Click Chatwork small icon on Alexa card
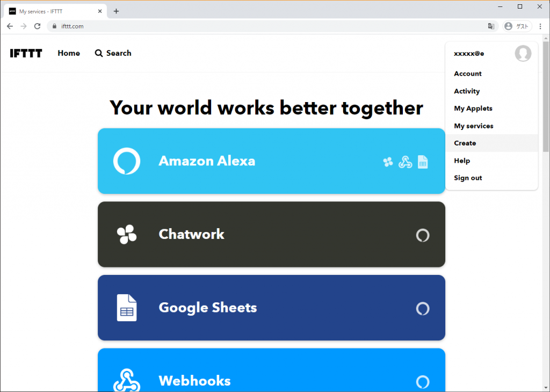 coord(388,162)
